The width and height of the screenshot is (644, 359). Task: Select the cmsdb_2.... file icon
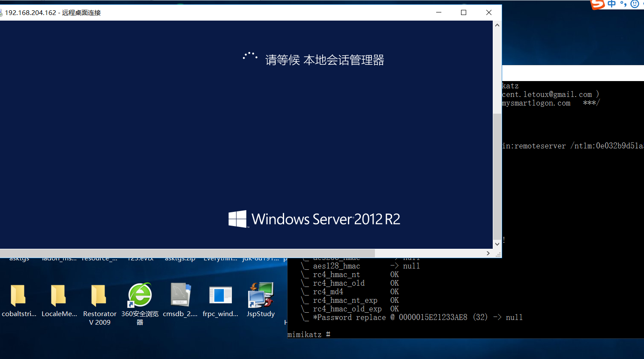(180, 295)
